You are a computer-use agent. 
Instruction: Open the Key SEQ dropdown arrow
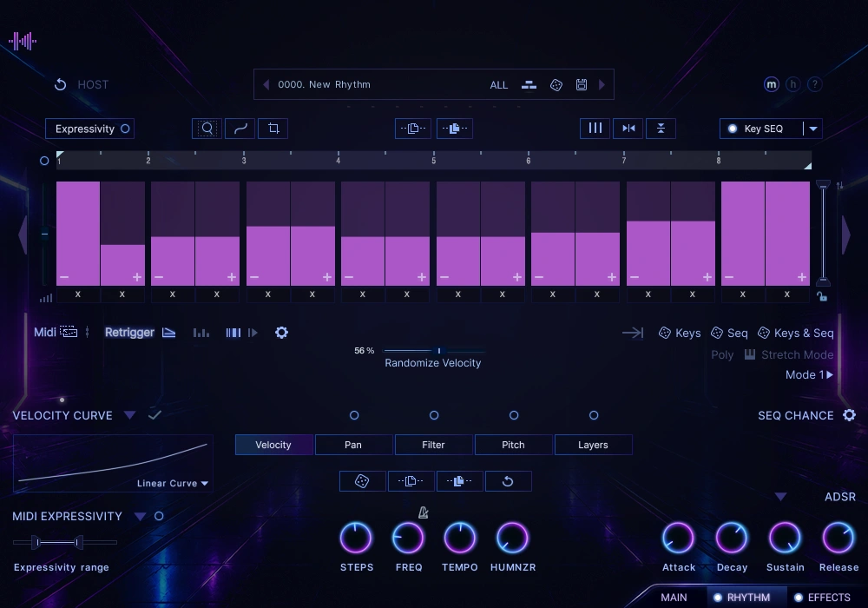(x=813, y=129)
